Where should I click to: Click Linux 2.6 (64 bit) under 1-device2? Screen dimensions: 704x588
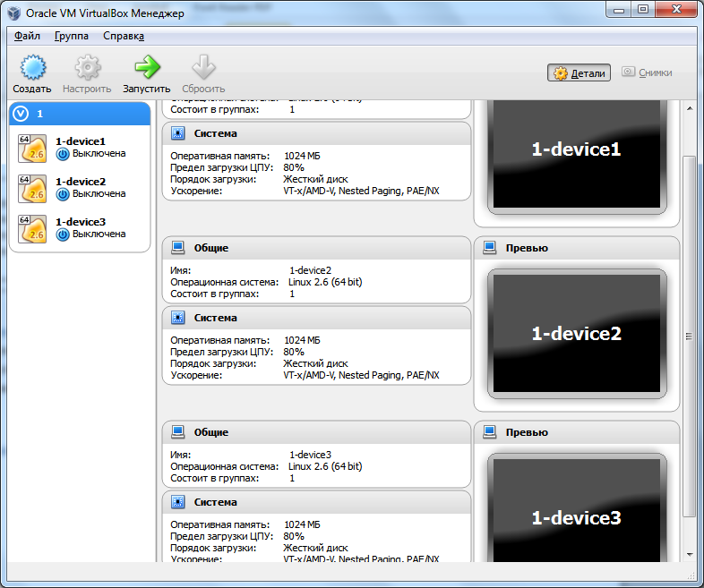click(325, 282)
